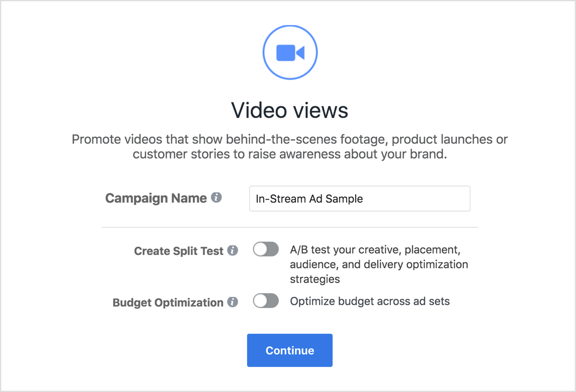576x392 pixels.
Task: Click the Video views heading
Action: click(289, 110)
